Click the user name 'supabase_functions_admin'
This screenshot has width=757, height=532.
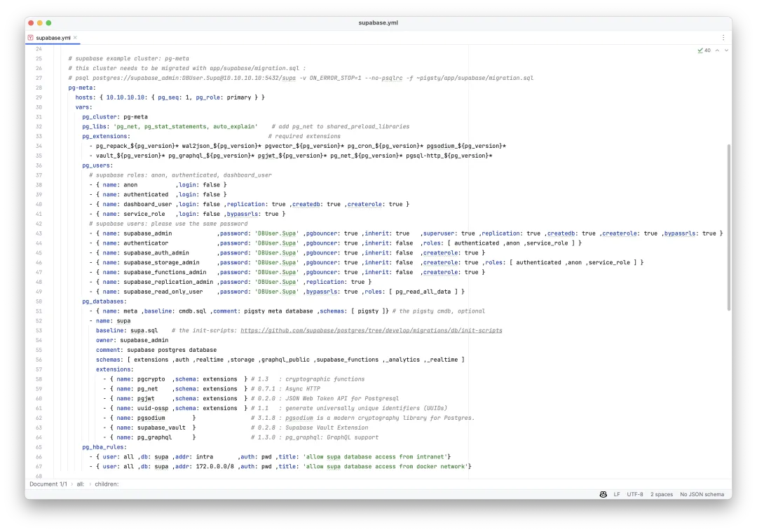tap(165, 272)
